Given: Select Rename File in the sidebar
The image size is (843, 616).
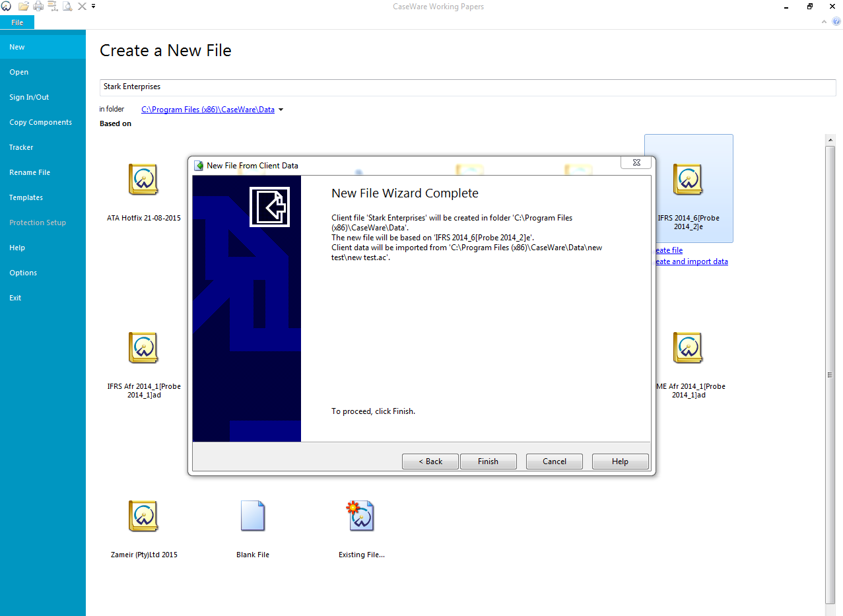Looking at the screenshot, I should (x=43, y=172).
